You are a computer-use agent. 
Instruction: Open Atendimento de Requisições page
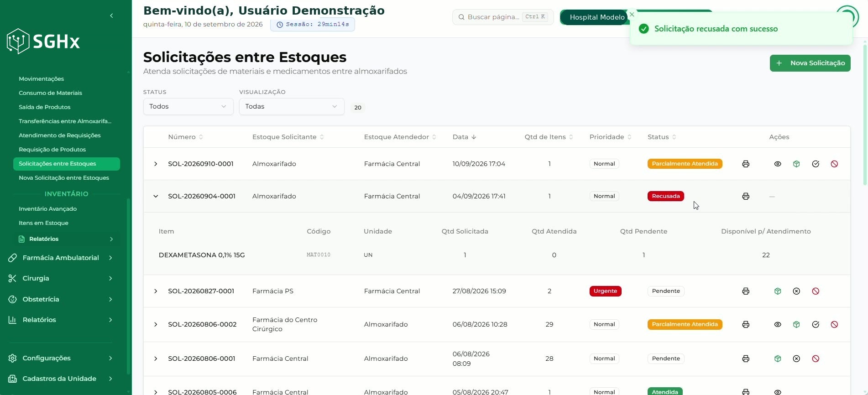tap(59, 135)
